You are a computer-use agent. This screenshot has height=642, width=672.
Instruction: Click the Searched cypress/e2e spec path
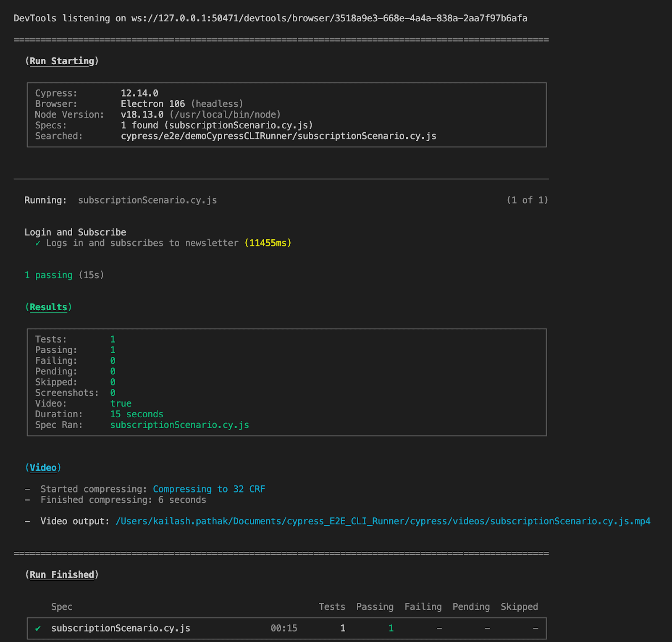pyautogui.click(x=278, y=136)
